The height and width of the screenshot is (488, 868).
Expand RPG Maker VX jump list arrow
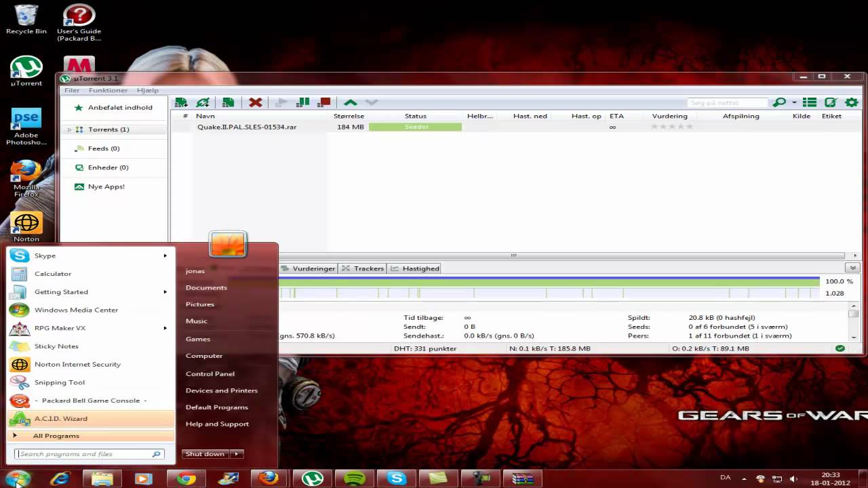click(x=165, y=328)
